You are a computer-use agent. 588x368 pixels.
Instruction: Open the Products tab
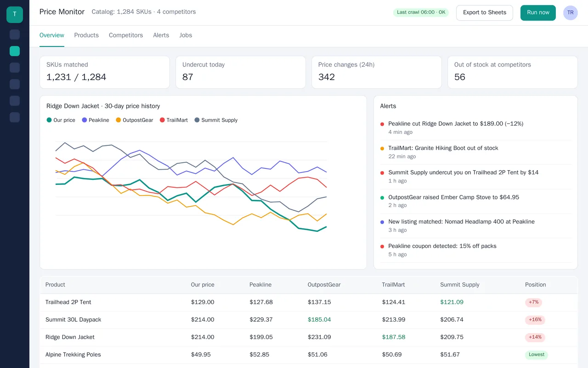pyautogui.click(x=86, y=35)
